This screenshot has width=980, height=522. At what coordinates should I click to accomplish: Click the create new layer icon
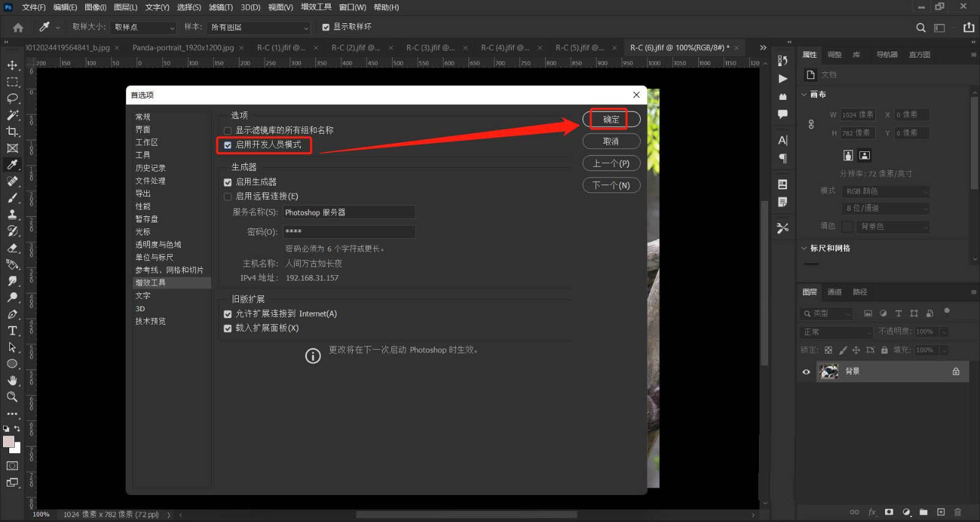pos(941,512)
